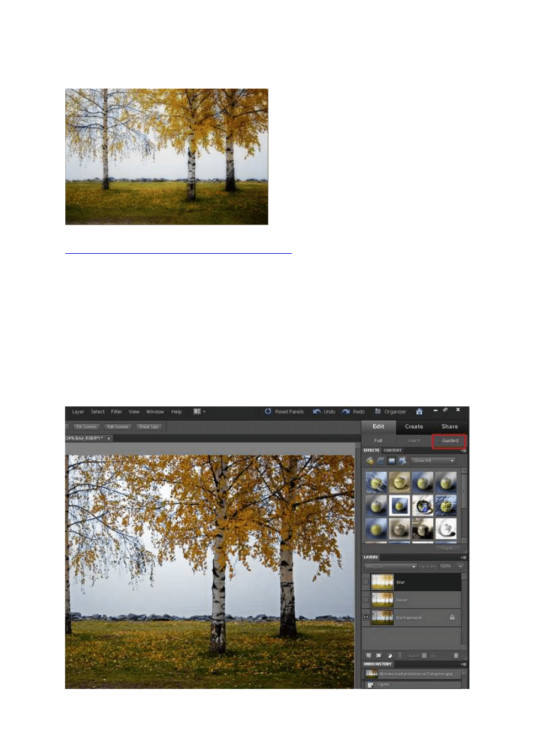Switch to the Guided edit tab
This screenshot has height=756, width=535.
point(450,441)
